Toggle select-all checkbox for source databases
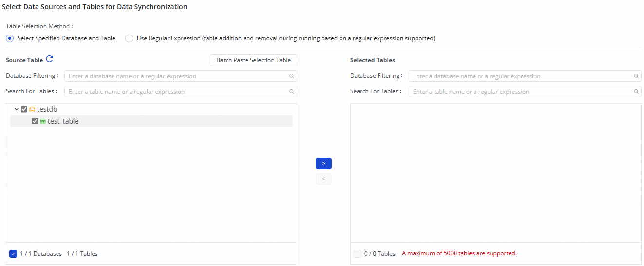The image size is (644, 266). click(13, 254)
